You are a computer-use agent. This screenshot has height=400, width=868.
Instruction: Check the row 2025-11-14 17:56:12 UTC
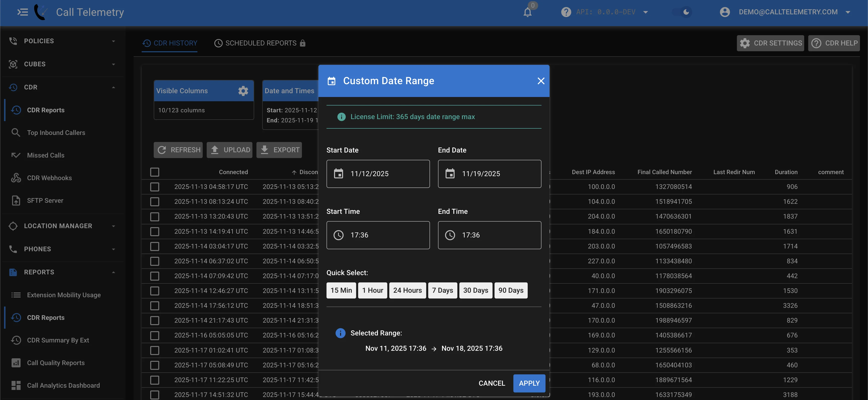click(155, 306)
